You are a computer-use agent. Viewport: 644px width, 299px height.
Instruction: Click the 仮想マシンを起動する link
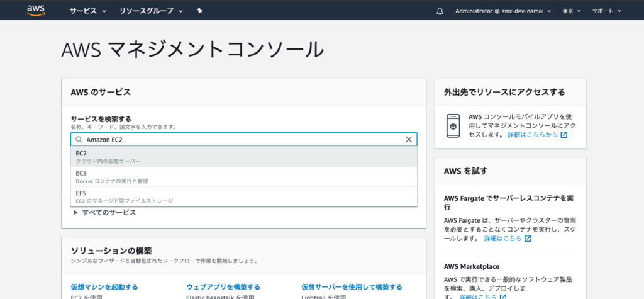coord(104,286)
